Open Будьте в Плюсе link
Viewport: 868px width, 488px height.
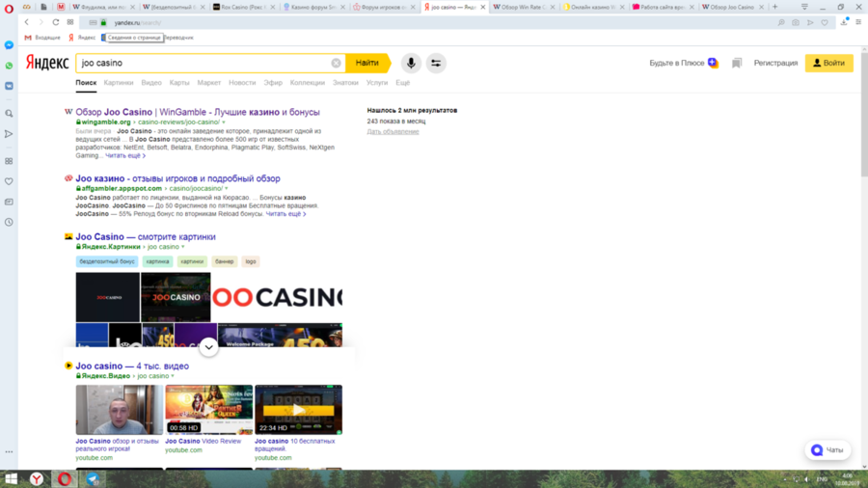pyautogui.click(x=683, y=63)
